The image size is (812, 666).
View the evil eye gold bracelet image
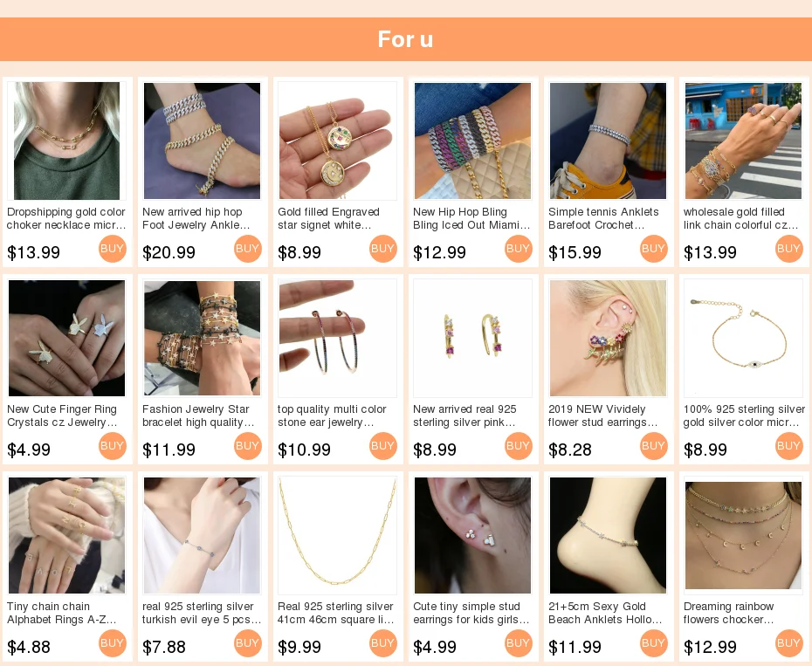(743, 338)
